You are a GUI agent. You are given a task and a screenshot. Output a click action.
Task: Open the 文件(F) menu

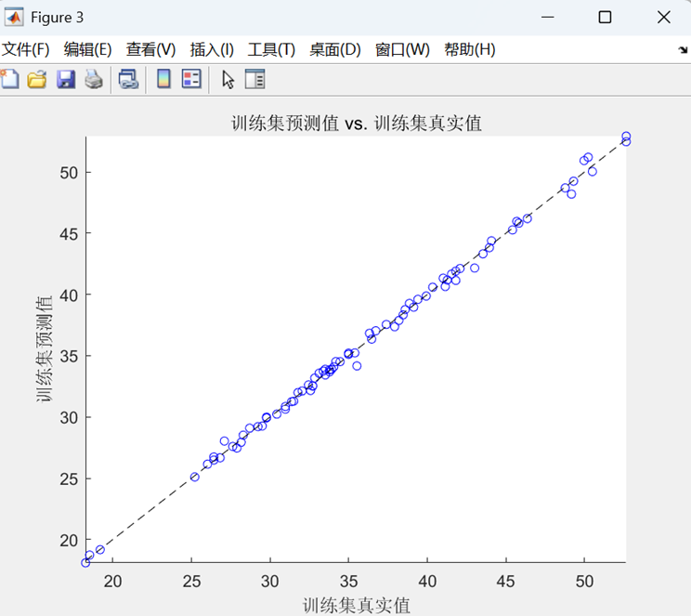pos(26,49)
